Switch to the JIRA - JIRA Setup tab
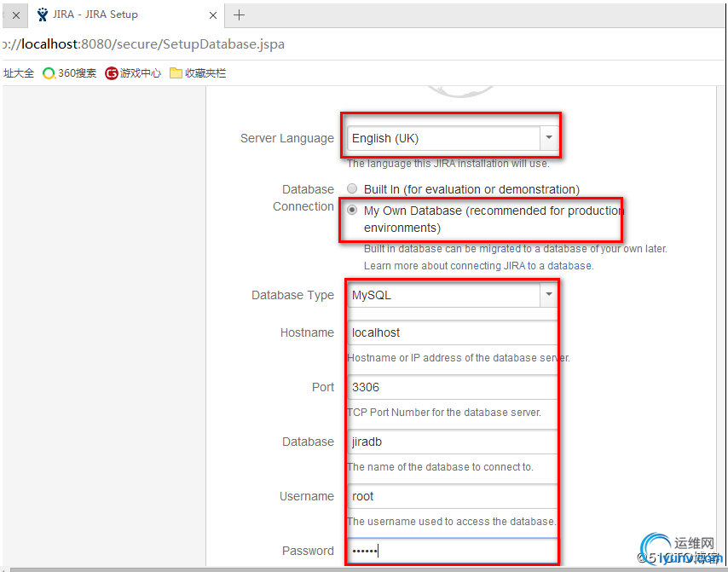728x572 pixels. (128, 14)
